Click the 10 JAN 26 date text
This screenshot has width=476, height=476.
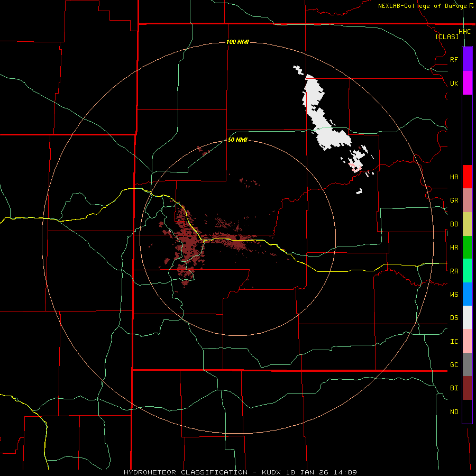[308, 472]
